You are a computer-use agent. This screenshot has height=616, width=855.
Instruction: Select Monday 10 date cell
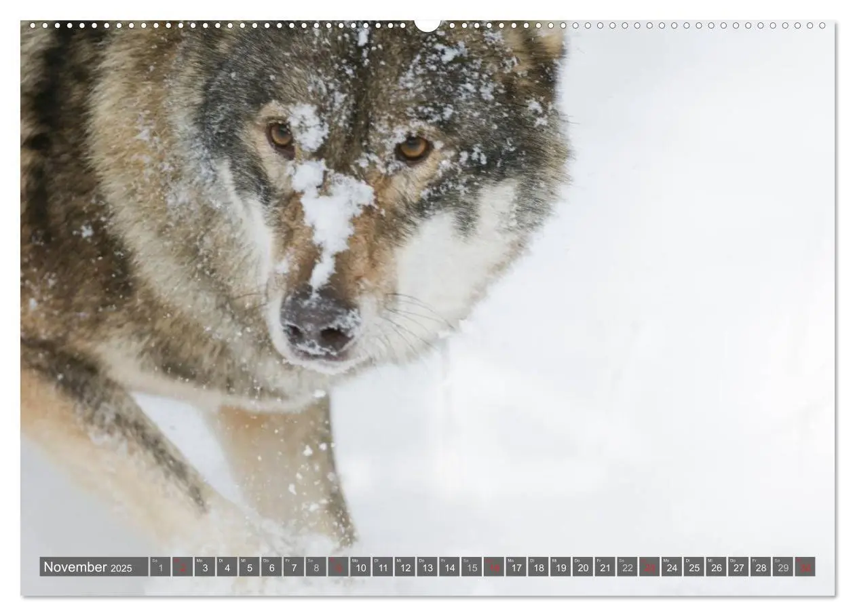click(x=360, y=566)
